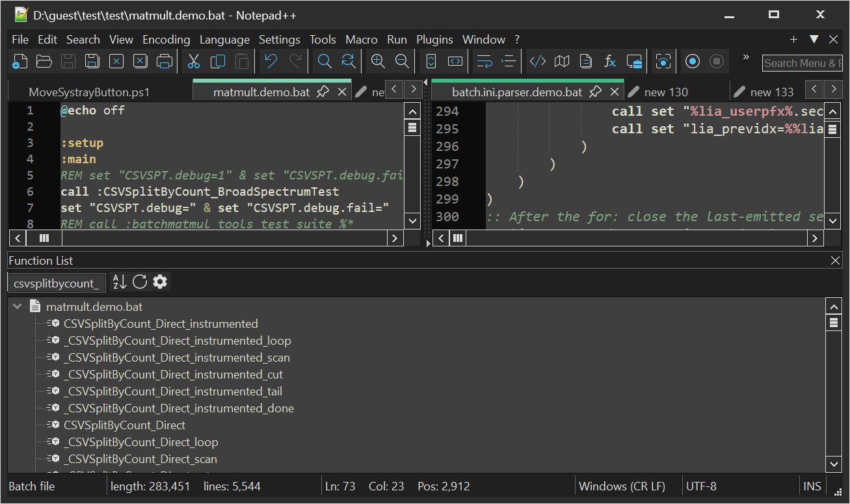Click the Undo arrow icon
Screen dimensions: 850x504
point(271,62)
